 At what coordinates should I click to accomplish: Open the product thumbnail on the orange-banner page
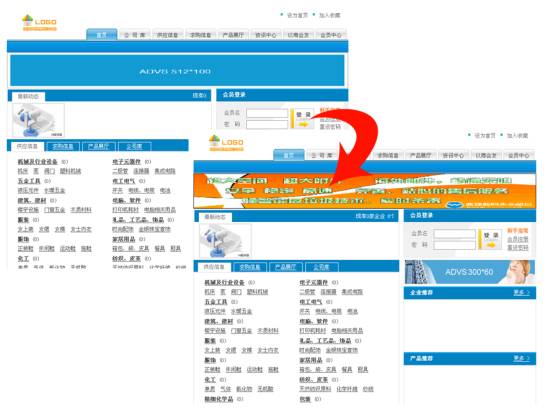pos(225,241)
